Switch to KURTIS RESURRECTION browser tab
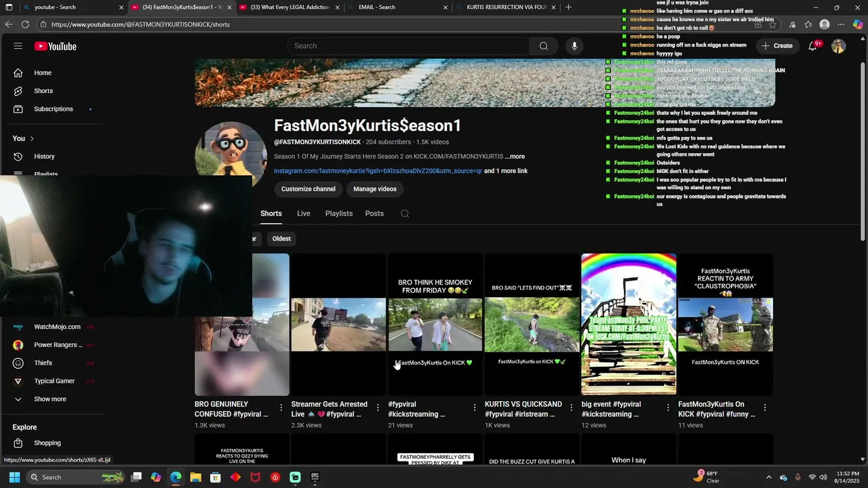The width and height of the screenshot is (868, 488). click(x=505, y=7)
